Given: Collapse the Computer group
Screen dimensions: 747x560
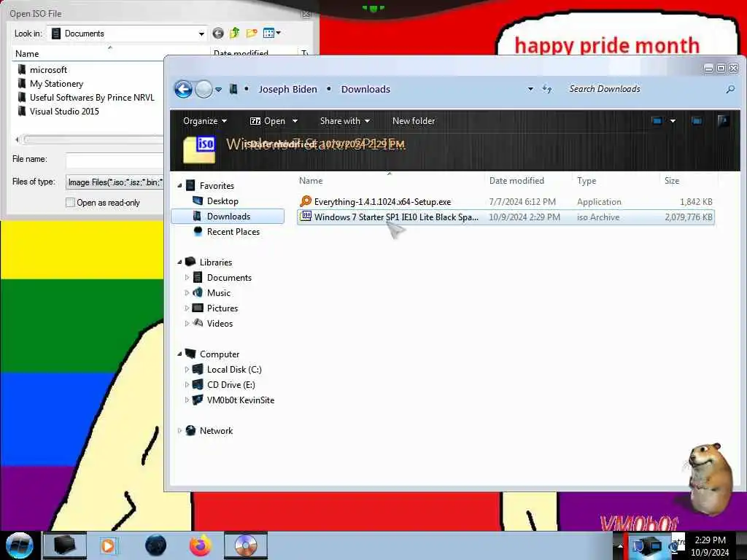Looking at the screenshot, I should tap(180, 354).
